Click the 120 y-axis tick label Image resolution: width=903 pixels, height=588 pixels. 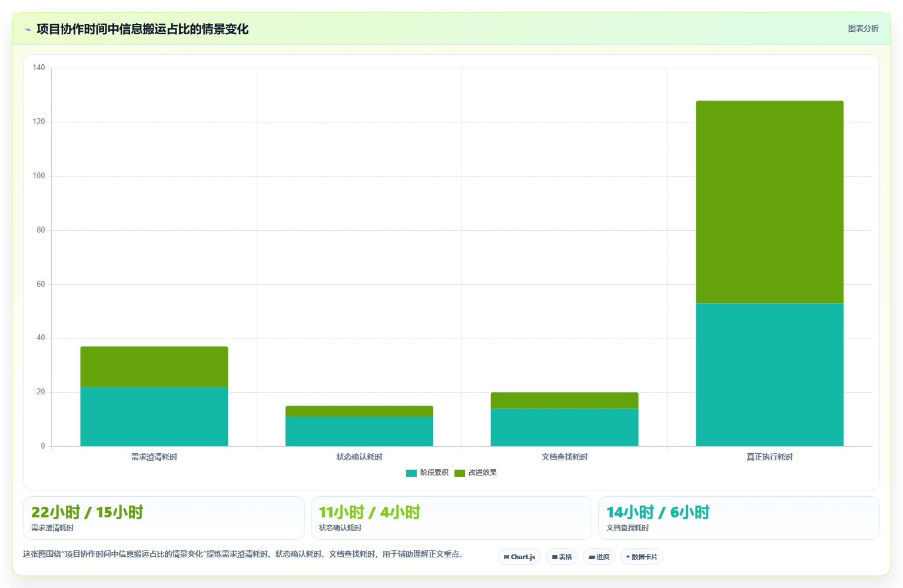[x=39, y=122]
